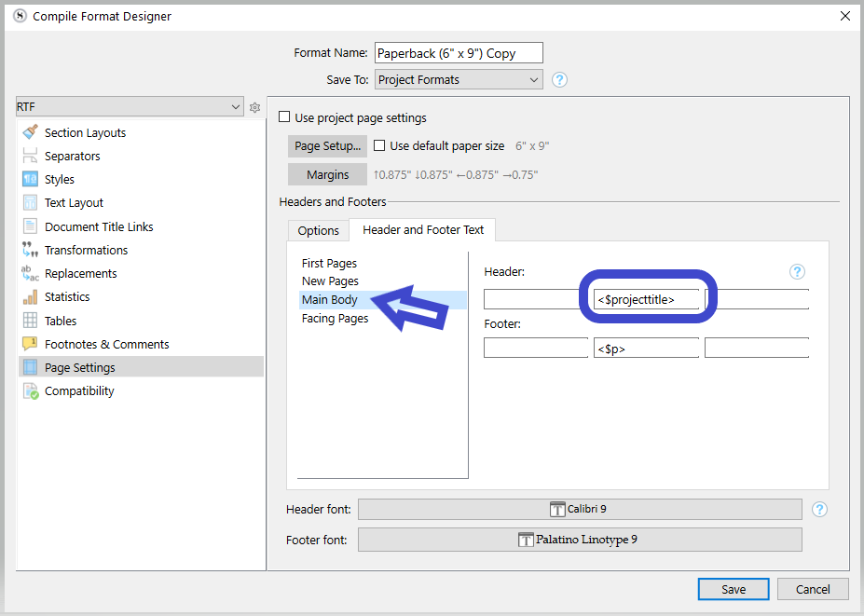Expand the RTF format type dropdown
Screen dimensions: 864x616
tap(130, 108)
